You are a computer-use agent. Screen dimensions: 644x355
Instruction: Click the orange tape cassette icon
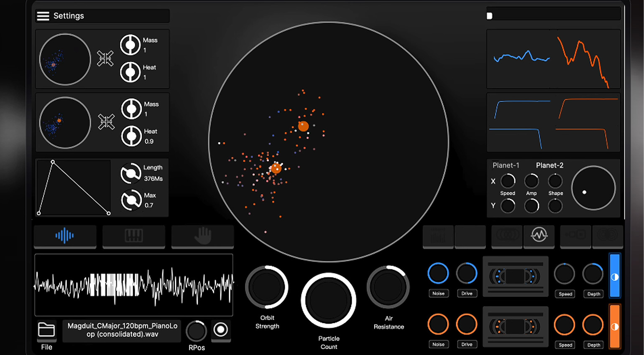click(x=515, y=327)
